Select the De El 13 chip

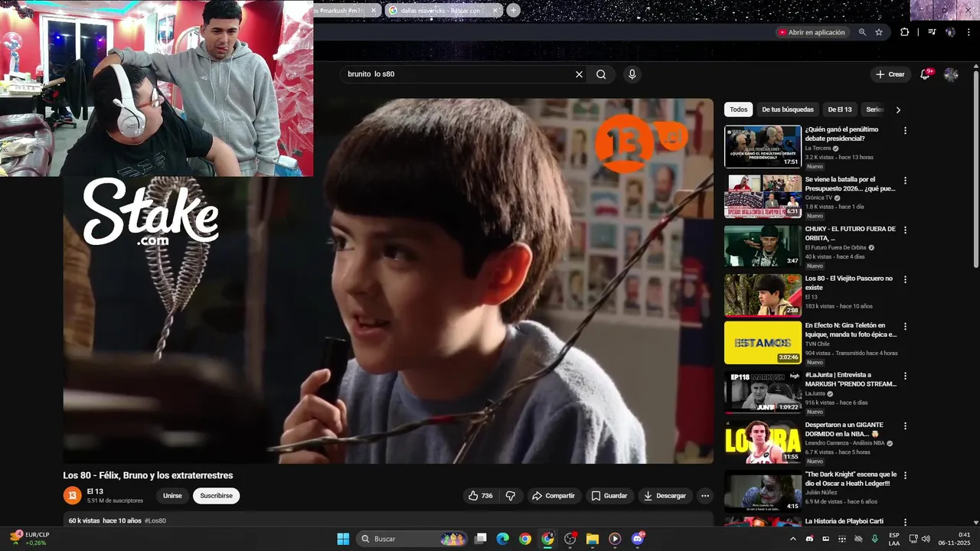pyautogui.click(x=839, y=109)
